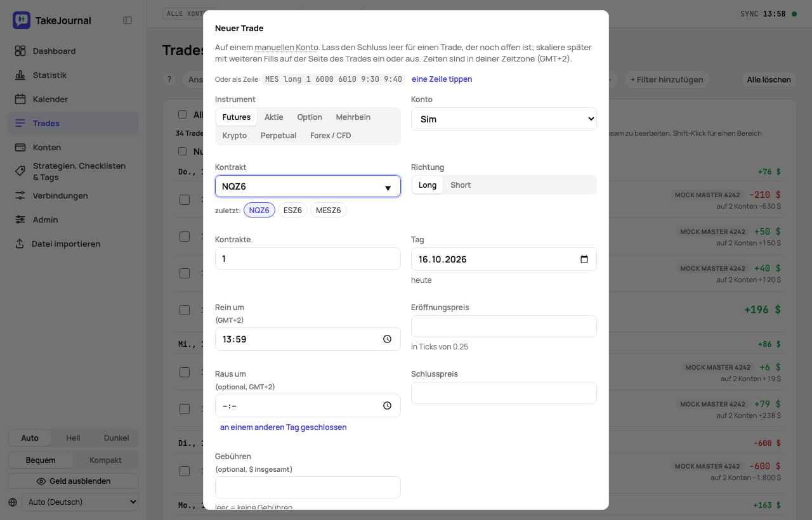This screenshot has width=812, height=520.
Task: Click the Kalender calendar icon
Action: pos(20,99)
